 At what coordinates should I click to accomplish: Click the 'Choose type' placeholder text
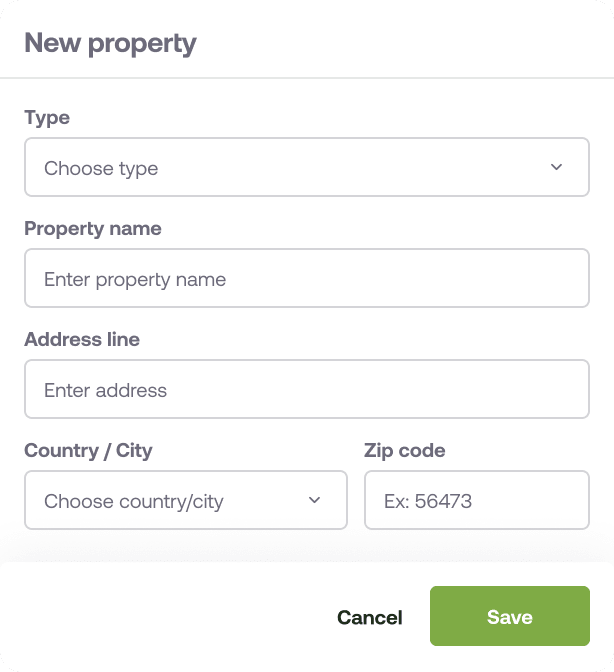tap(101, 168)
